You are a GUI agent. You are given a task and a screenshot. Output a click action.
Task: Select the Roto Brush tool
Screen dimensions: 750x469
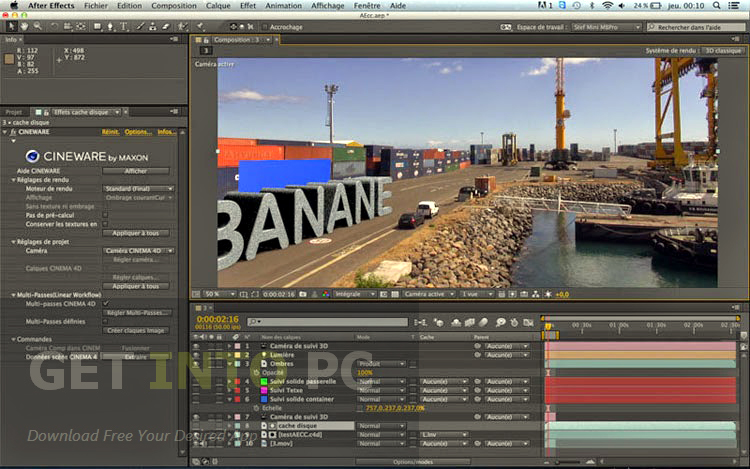(x=182, y=27)
